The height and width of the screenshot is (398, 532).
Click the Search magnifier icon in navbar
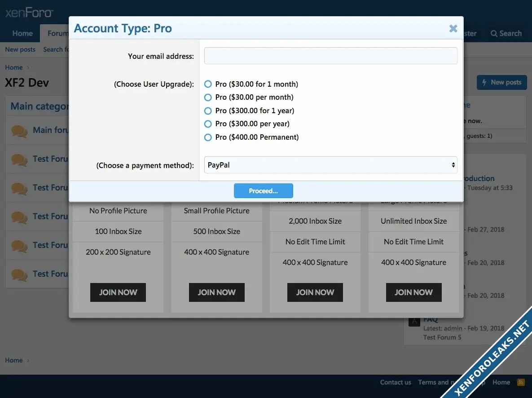(494, 34)
